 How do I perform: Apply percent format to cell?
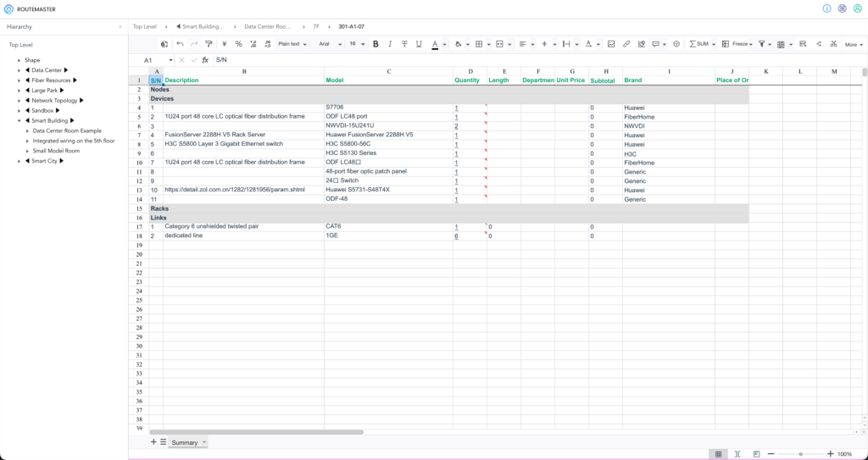(238, 44)
